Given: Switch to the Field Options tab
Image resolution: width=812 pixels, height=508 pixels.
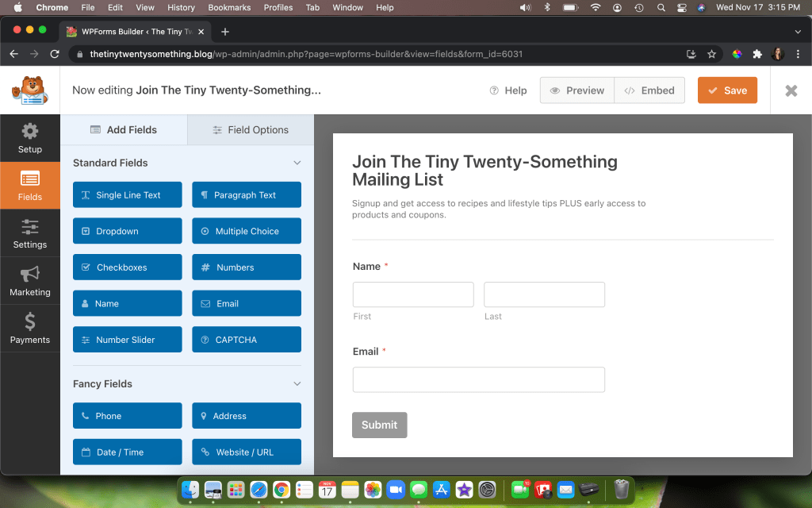Looking at the screenshot, I should click(251, 130).
